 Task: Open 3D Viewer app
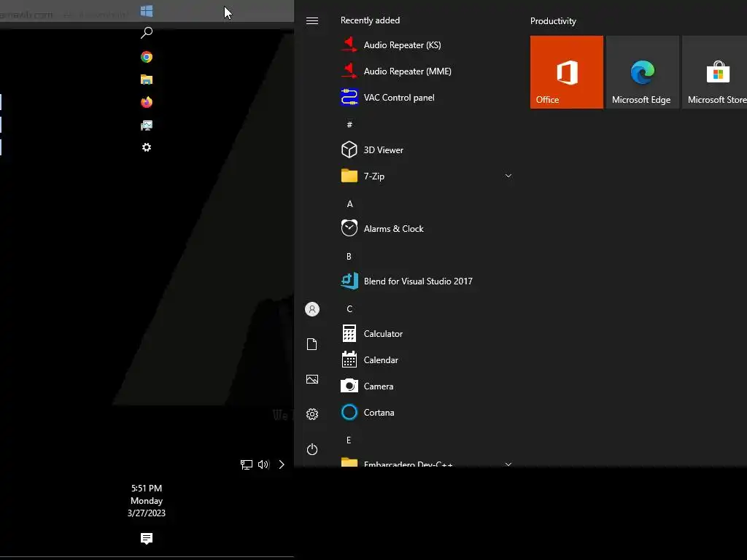click(x=426, y=149)
